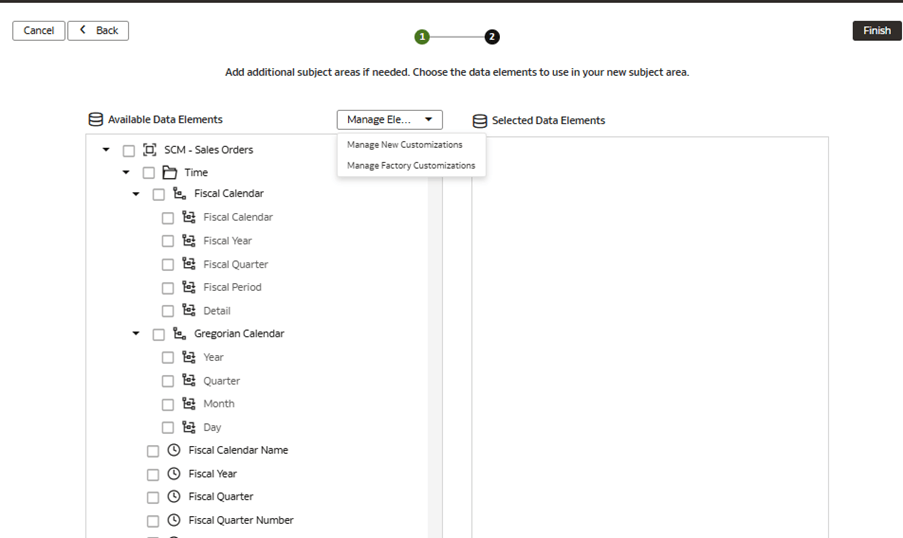Click the Fiscal Quarter level icon

click(188, 264)
